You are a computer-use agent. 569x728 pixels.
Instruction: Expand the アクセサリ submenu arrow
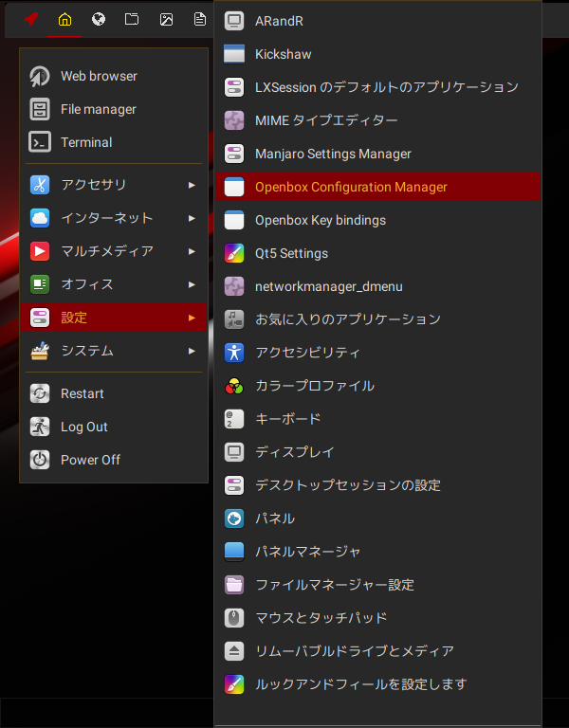(x=192, y=185)
